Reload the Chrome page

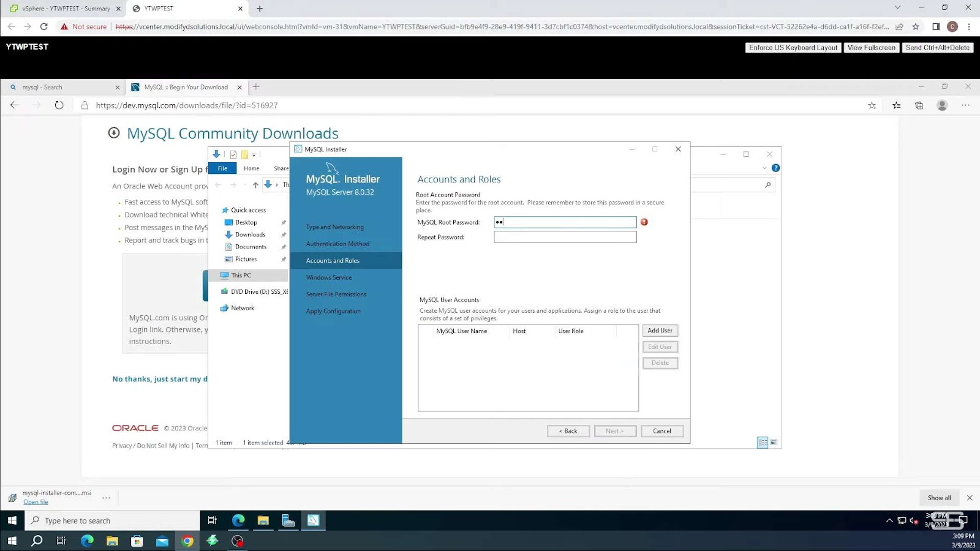(43, 26)
